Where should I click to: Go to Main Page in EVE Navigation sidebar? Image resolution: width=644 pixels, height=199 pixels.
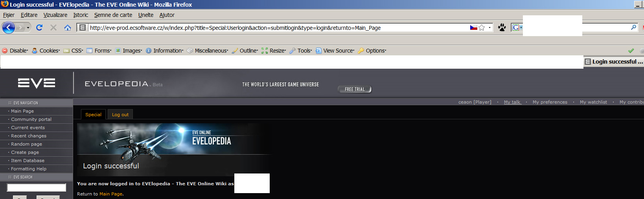[22, 111]
